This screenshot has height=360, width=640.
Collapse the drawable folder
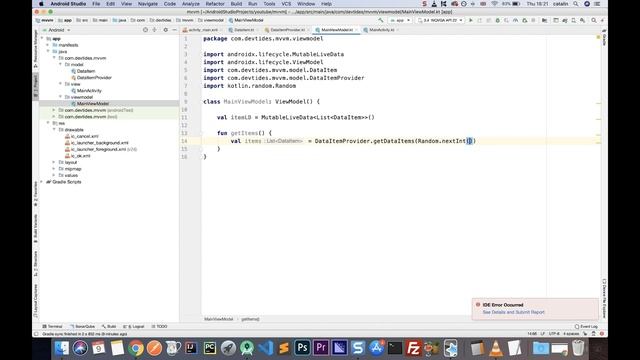54,130
